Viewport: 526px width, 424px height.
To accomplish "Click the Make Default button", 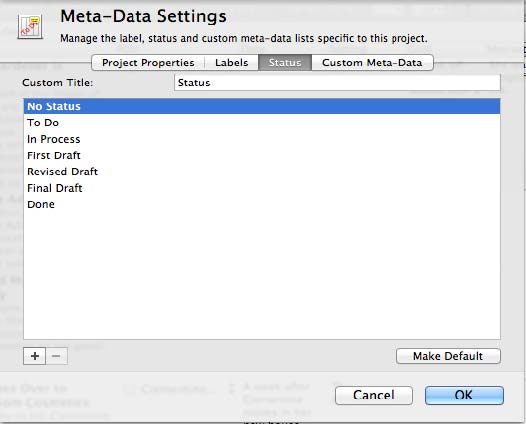I will [x=448, y=356].
